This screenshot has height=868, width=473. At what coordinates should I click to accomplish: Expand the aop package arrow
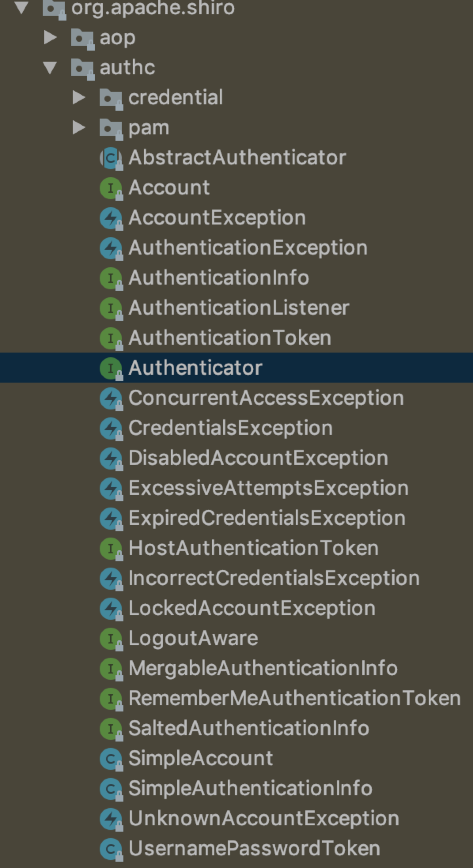pos(51,38)
